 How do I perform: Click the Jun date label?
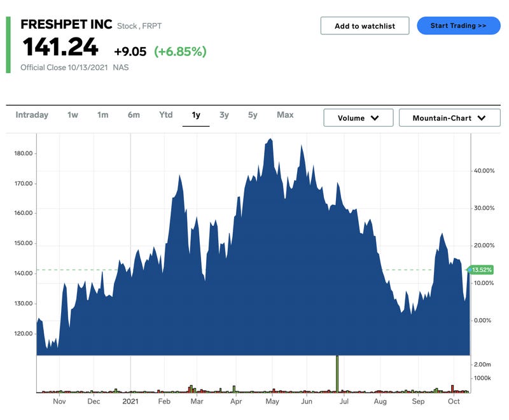coord(307,402)
